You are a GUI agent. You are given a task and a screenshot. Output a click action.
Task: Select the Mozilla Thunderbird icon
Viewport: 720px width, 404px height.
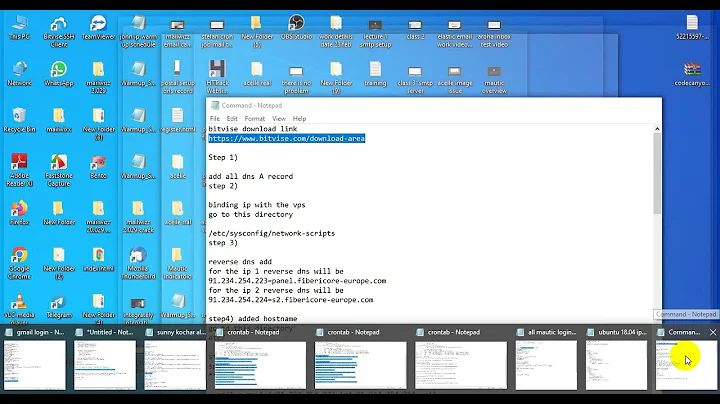pos(138,263)
